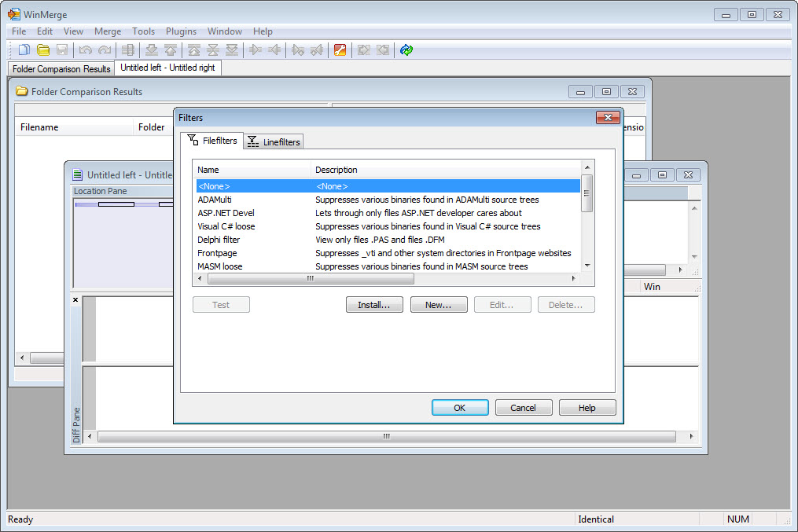
Task: Click the filter list scroll down arrow
Action: tap(587, 266)
